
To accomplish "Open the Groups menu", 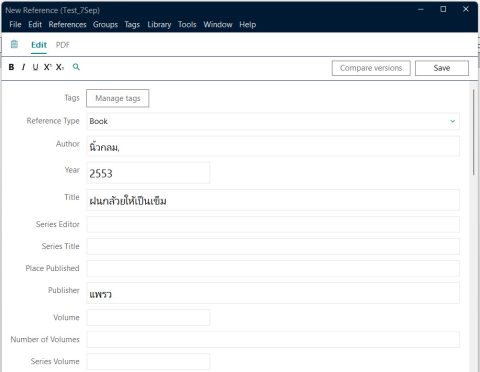I will tap(105, 25).
